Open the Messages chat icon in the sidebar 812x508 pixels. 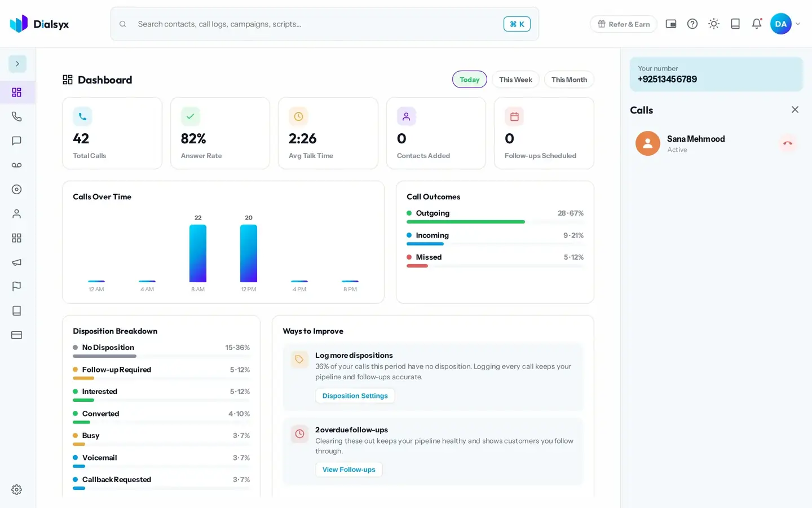[x=17, y=141]
